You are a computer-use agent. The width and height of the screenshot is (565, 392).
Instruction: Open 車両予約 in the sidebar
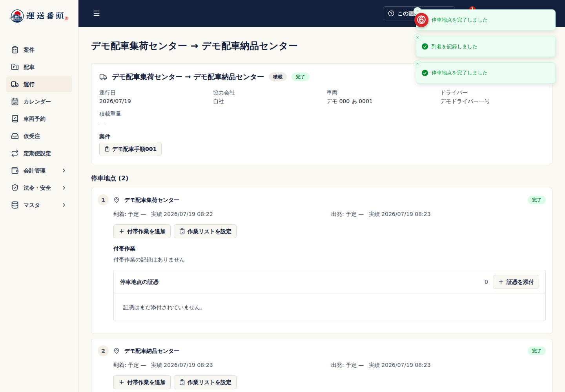click(x=39, y=119)
